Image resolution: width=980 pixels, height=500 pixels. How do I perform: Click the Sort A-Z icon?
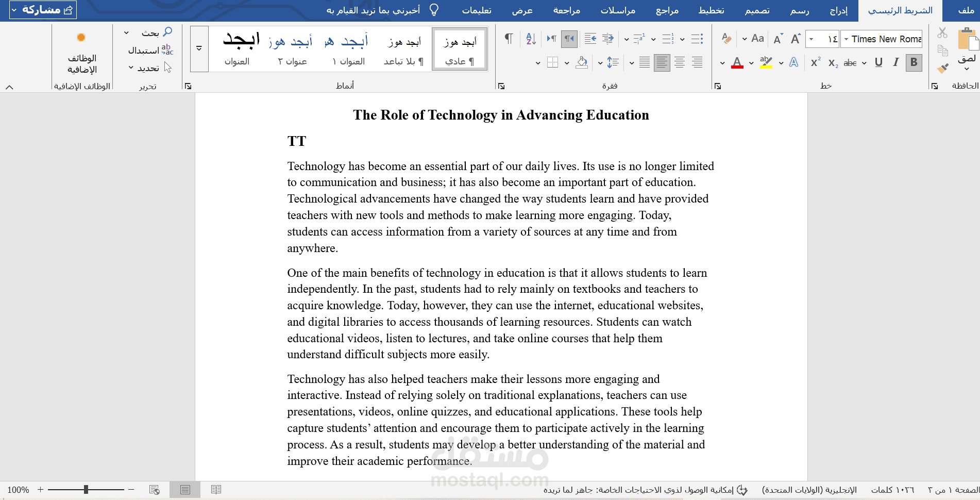tap(531, 39)
